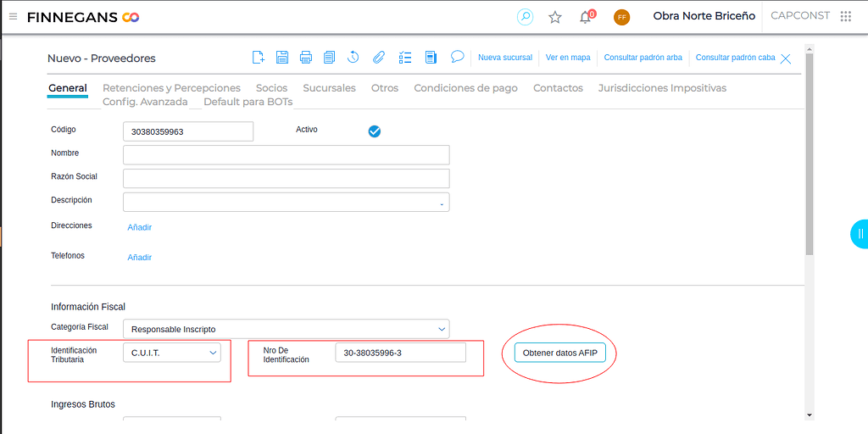Click the Obtener datos AFIP button
This screenshot has width=868, height=434.
pyautogui.click(x=559, y=353)
